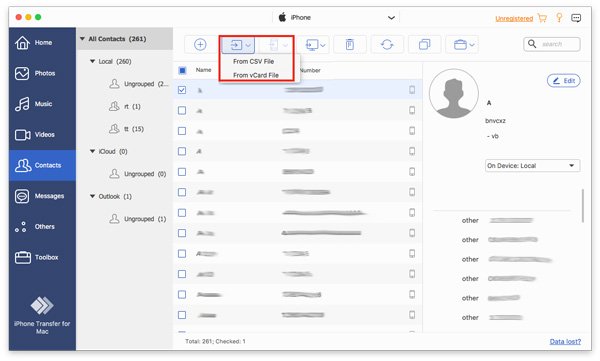Click the contact avatar placeholder image
Viewport: 600px width, 361px height.
coord(453,93)
